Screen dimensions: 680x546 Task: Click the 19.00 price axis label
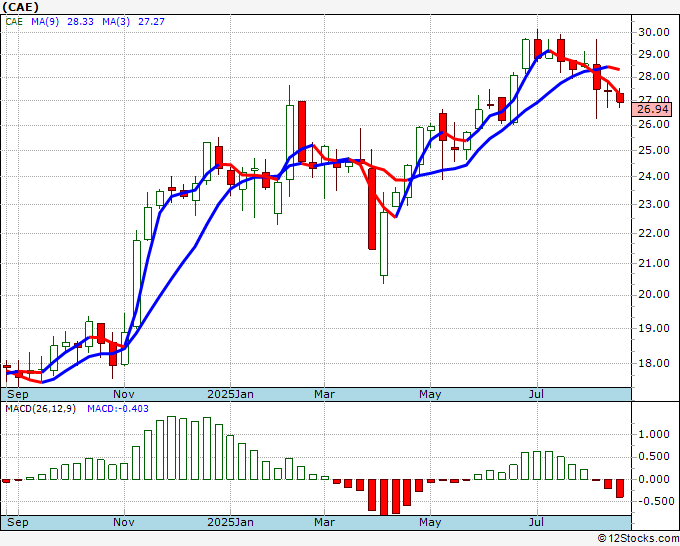[x=654, y=328]
